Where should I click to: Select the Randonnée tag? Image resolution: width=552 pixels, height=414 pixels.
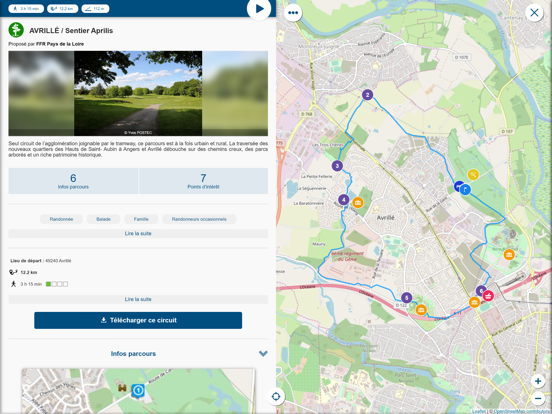(x=61, y=219)
